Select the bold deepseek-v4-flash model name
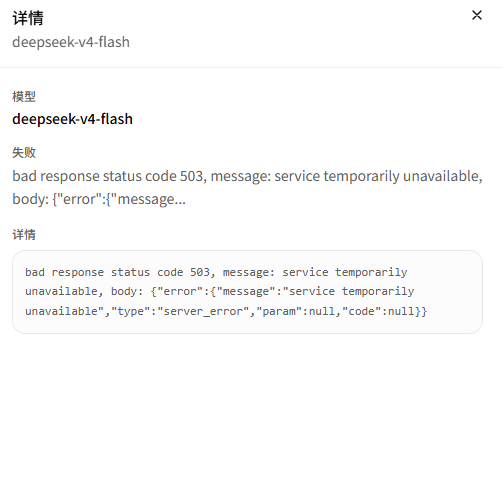The image size is (503, 491). (72, 119)
